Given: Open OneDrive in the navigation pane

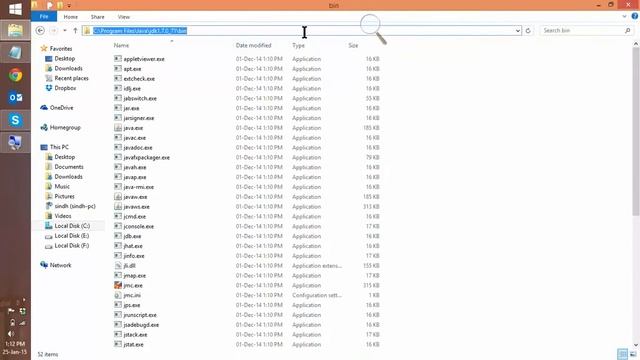Looking at the screenshot, I should [61, 108].
